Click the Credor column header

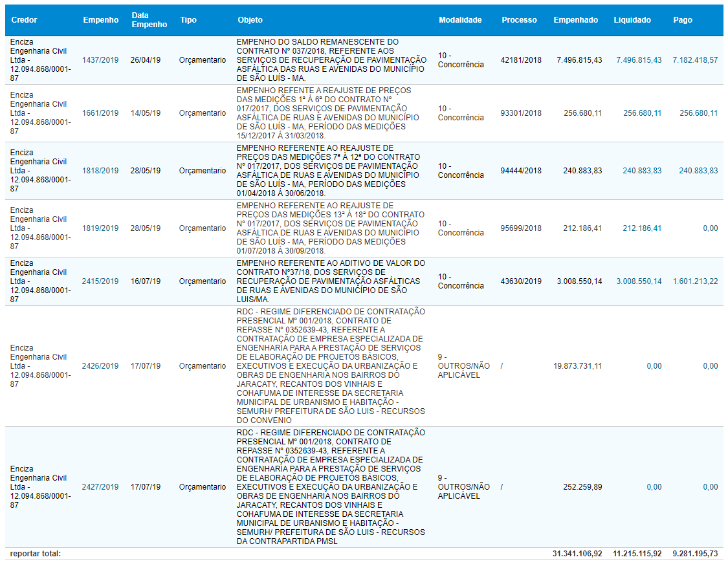tap(25, 20)
